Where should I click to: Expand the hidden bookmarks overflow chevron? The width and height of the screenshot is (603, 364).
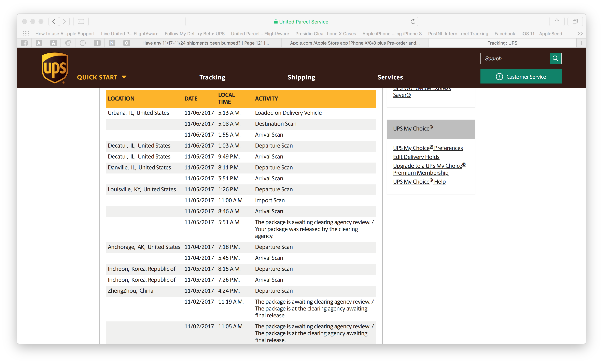[x=580, y=33]
